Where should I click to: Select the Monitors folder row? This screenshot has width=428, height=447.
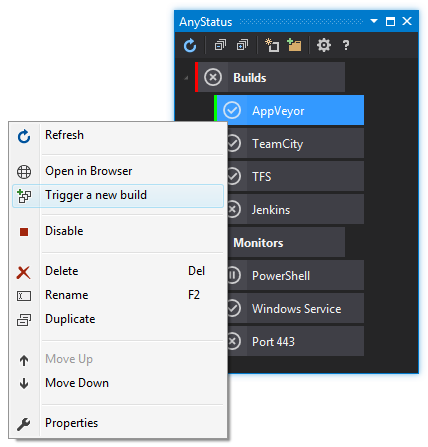pos(286,242)
